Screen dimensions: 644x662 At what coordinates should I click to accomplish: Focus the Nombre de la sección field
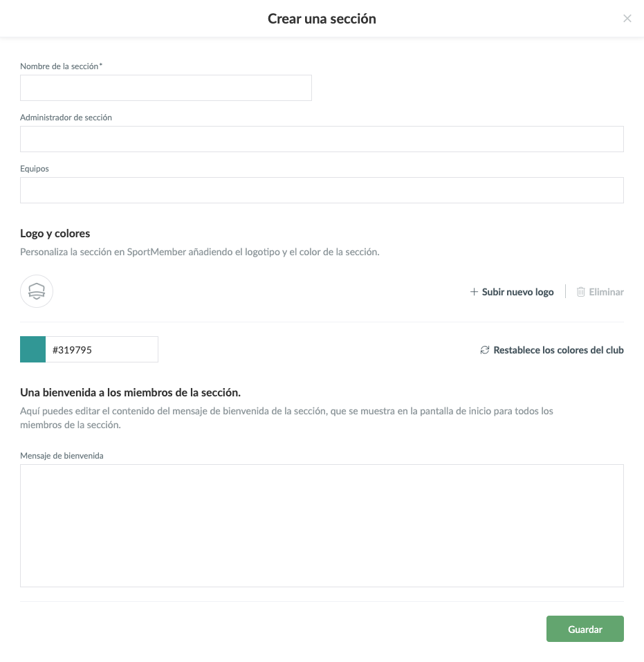coord(166,88)
